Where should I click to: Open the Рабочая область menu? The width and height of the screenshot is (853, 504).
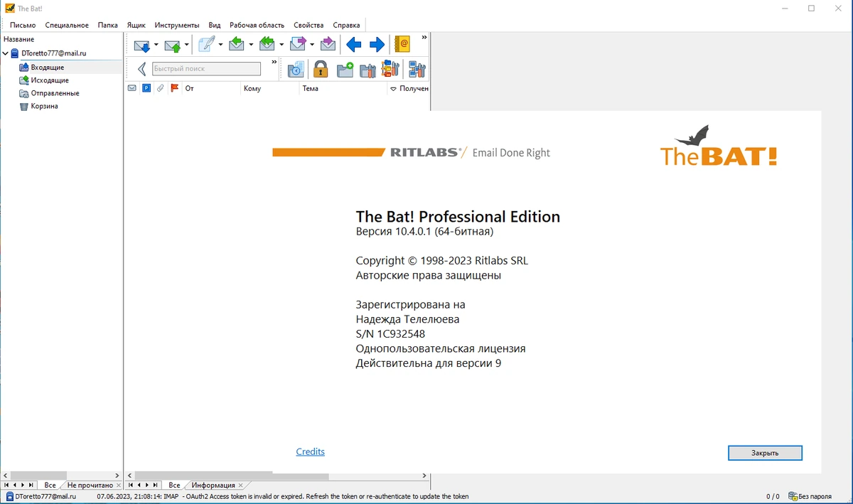(x=257, y=25)
